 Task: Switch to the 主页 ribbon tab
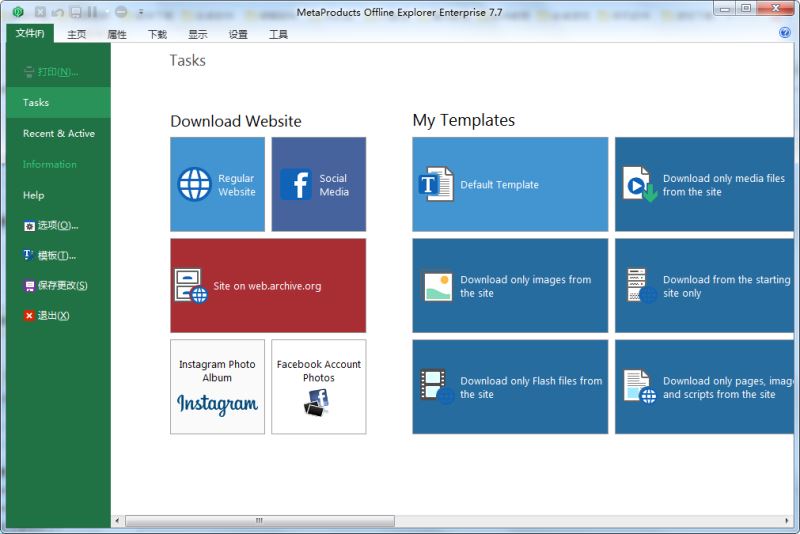coord(77,34)
